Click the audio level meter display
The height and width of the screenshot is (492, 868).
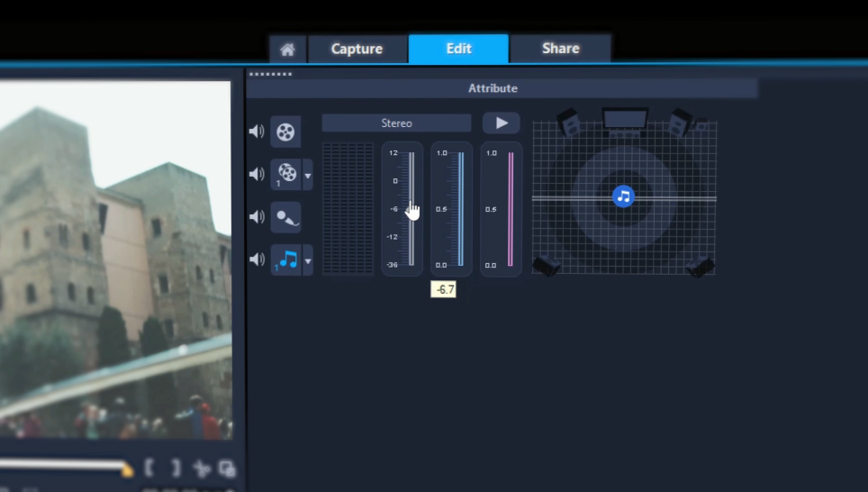(x=348, y=208)
